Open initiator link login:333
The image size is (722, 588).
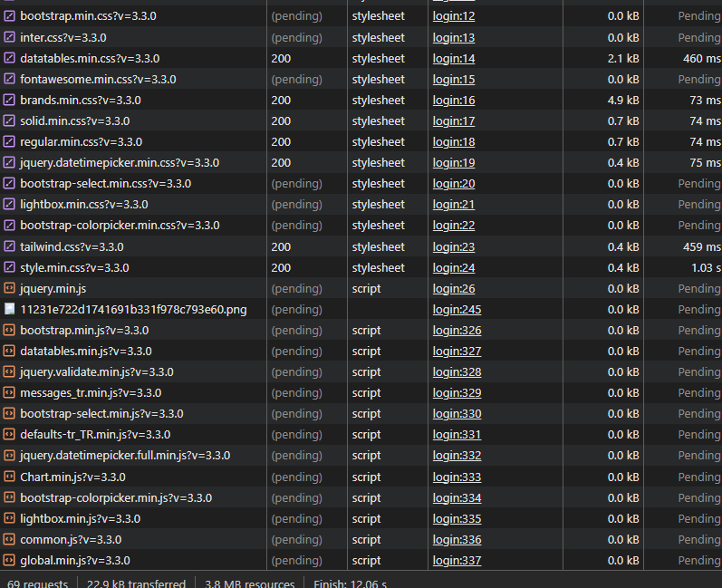tap(457, 477)
